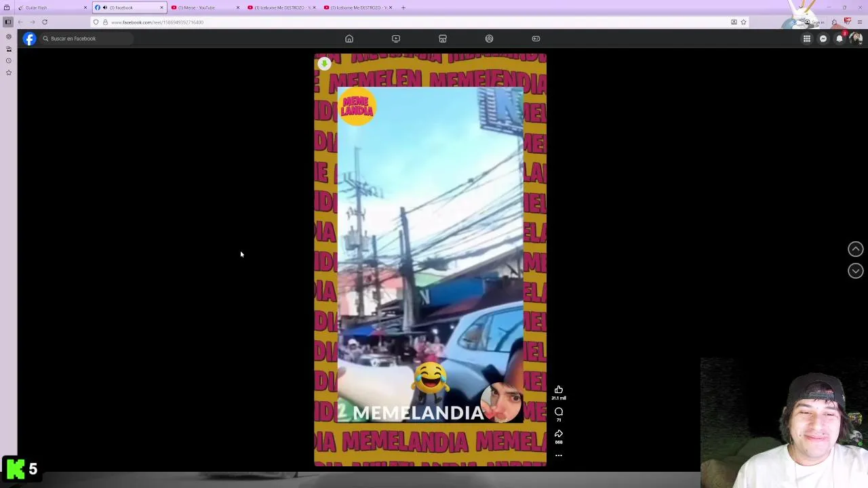Reload the page with the refresh icon
This screenshot has height=488, width=868.
(x=45, y=22)
